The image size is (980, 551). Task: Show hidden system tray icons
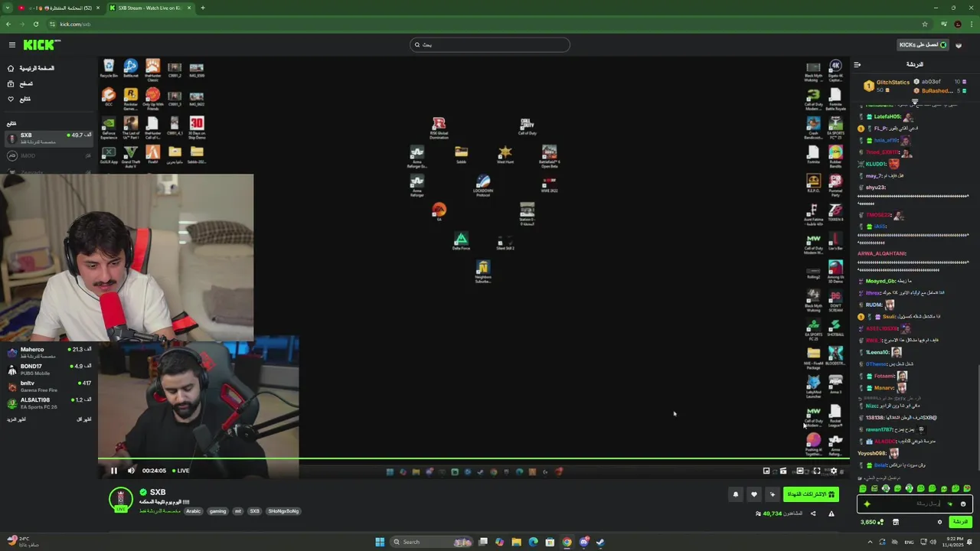pos(870,542)
